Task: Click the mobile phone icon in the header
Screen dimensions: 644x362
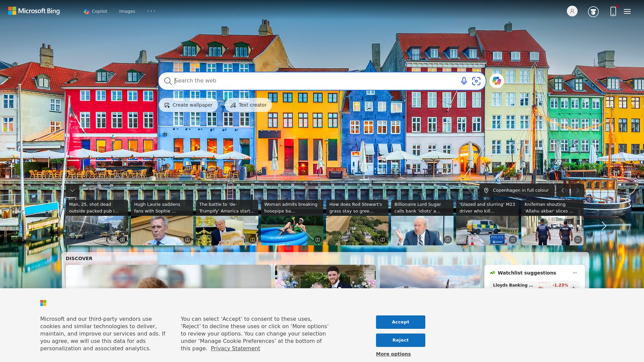Action: (x=613, y=11)
